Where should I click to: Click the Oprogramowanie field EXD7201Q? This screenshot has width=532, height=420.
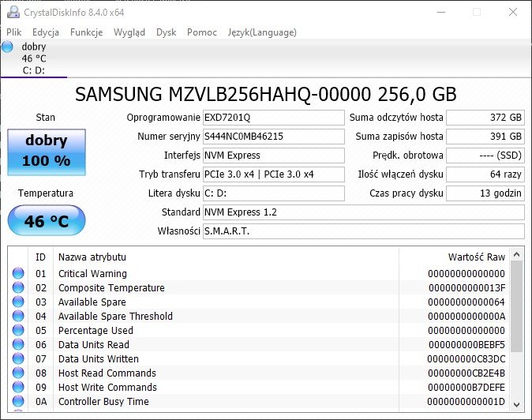pyautogui.click(x=274, y=118)
